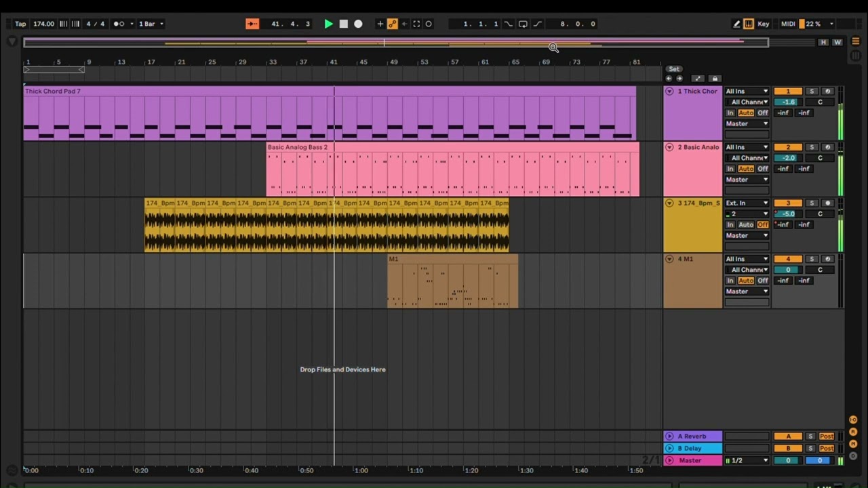Toggle the MIDI map mode button

tap(788, 24)
